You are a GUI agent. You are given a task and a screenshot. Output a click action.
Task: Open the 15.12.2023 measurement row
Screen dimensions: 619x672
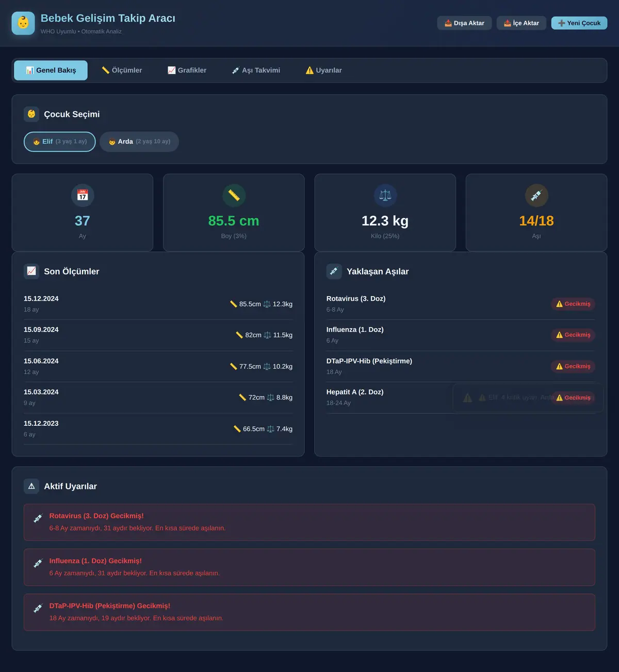158,429
